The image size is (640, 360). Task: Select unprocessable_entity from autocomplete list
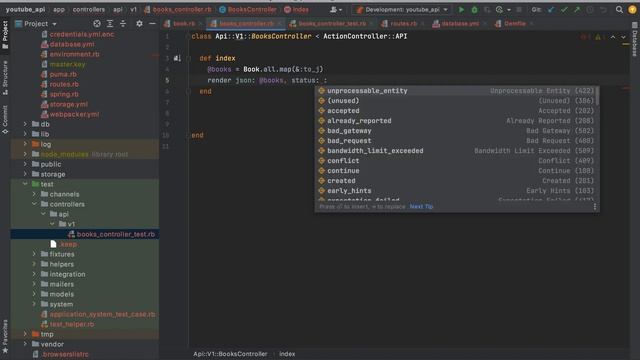456,91
